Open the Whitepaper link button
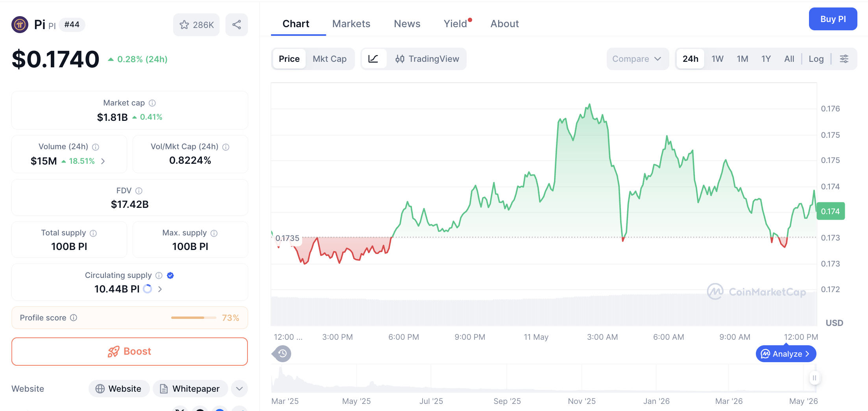The width and height of the screenshot is (868, 411). [190, 389]
